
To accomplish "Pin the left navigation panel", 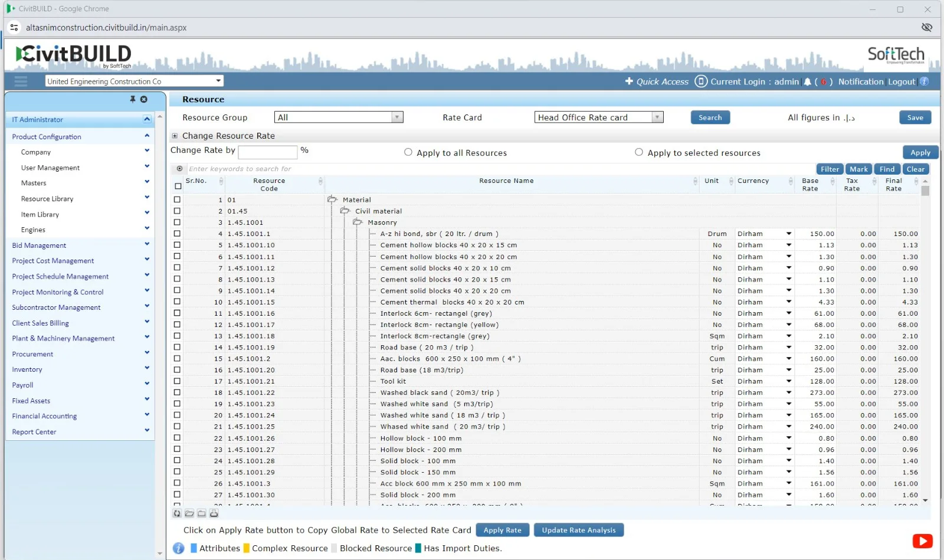I will coord(133,100).
